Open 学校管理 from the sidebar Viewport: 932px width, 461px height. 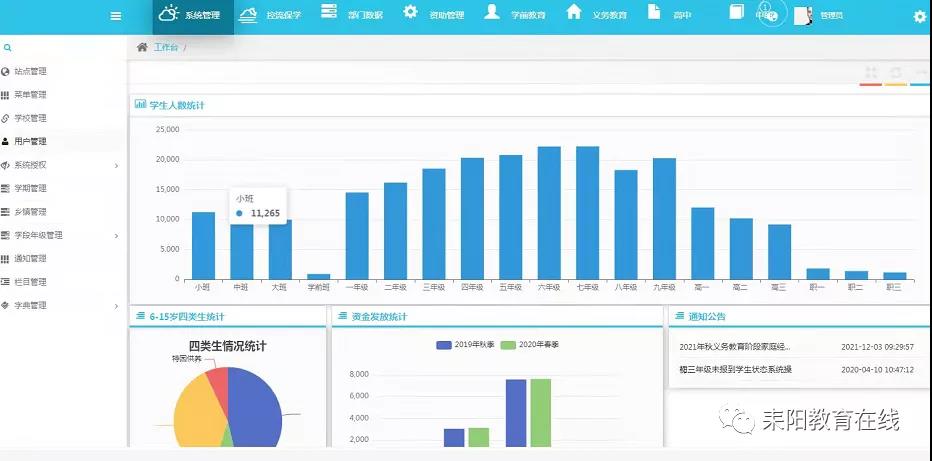coord(30,118)
